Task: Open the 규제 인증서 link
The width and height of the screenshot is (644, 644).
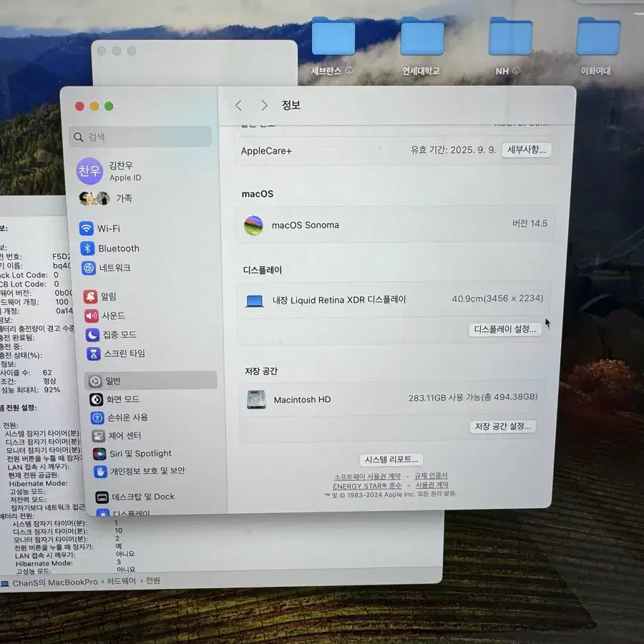Action: click(431, 476)
